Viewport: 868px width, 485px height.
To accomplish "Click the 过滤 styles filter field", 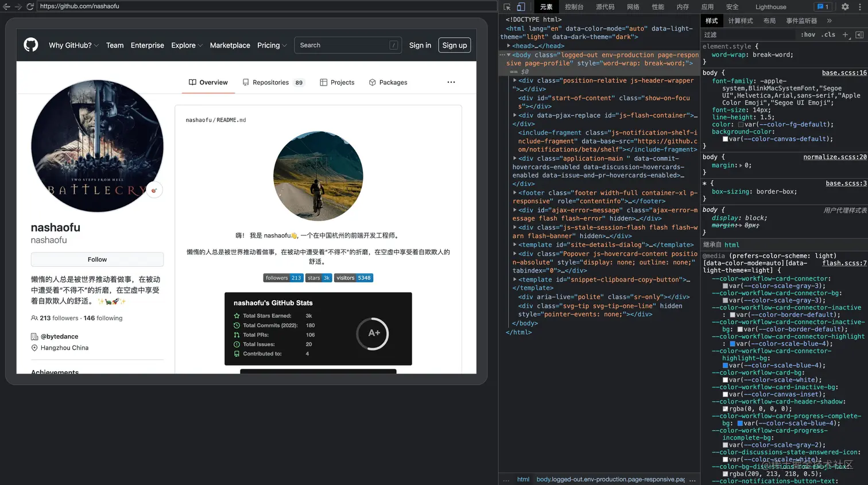I will tap(749, 35).
